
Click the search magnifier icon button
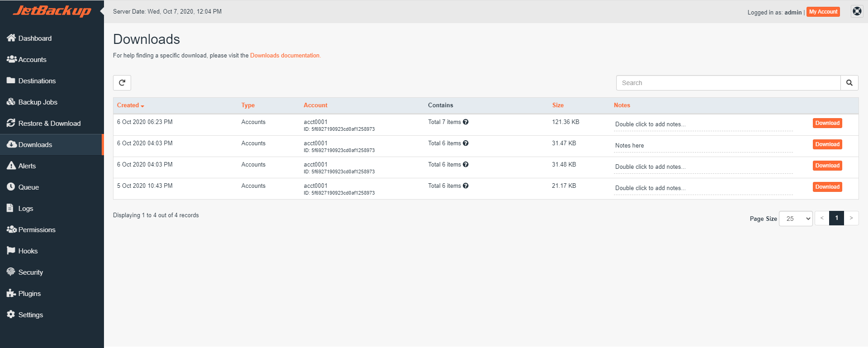[849, 83]
